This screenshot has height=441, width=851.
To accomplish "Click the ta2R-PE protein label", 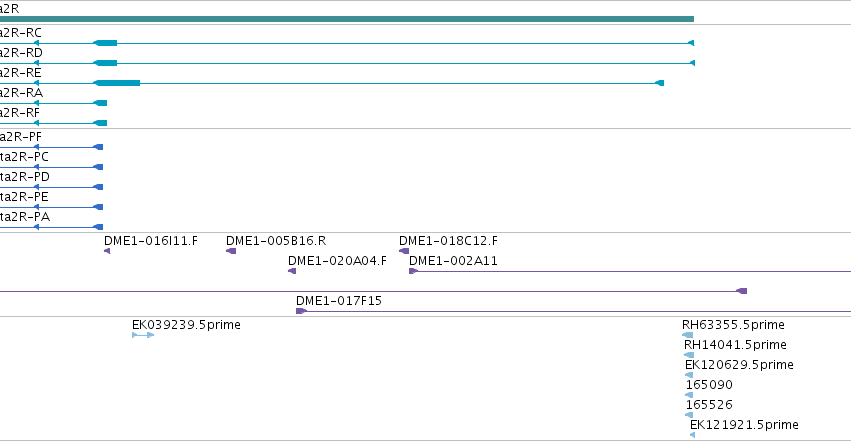I will (24, 197).
